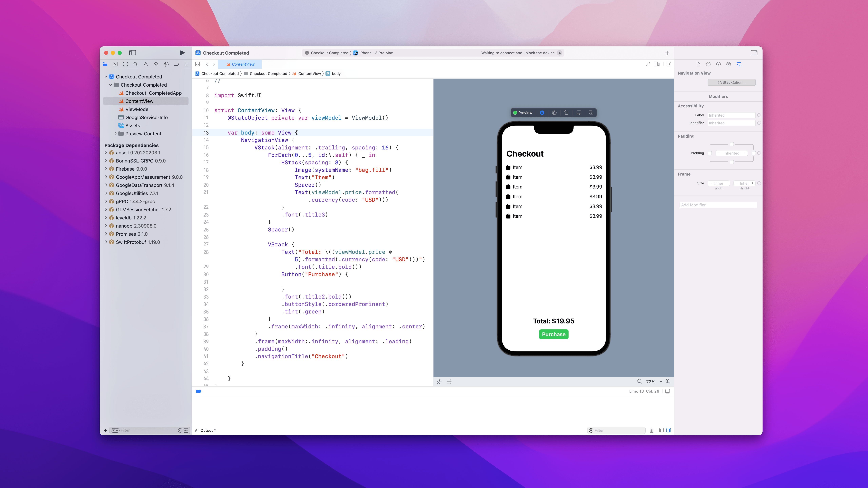Click the zoom in magnifier in canvas
The image size is (868, 488).
point(668,382)
